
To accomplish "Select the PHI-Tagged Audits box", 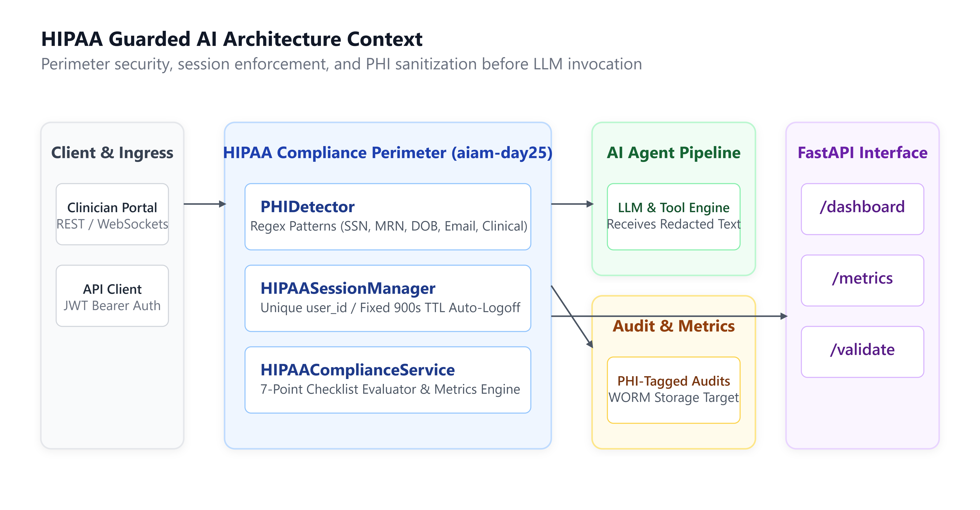I will [x=673, y=390].
